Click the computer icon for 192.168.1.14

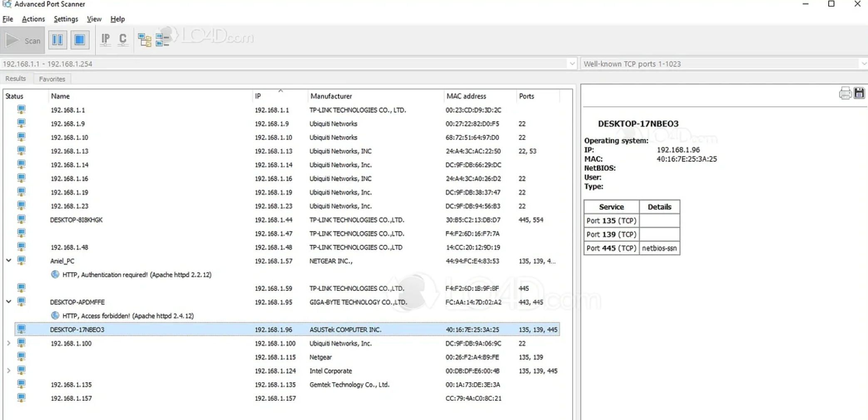coord(21,164)
